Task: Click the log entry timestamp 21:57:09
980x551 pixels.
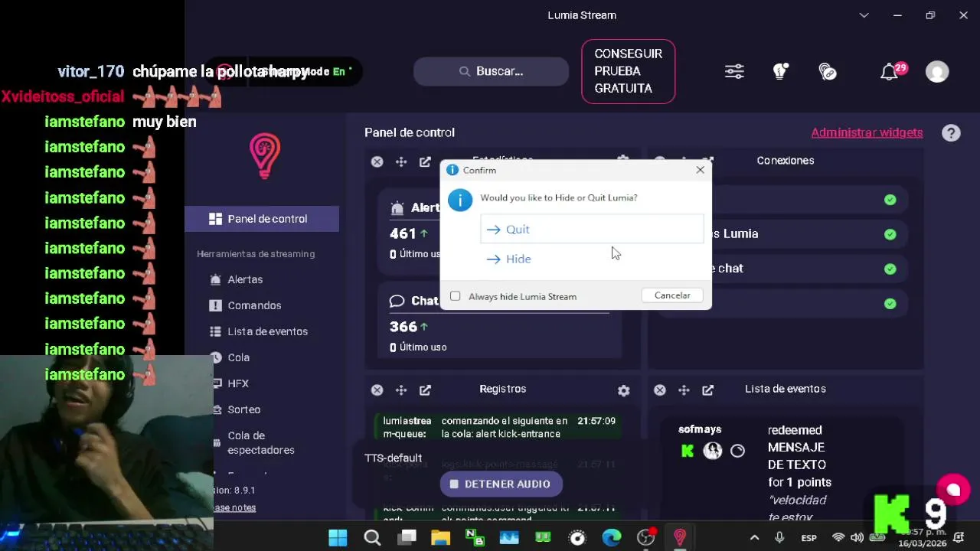Action: pyautogui.click(x=596, y=421)
